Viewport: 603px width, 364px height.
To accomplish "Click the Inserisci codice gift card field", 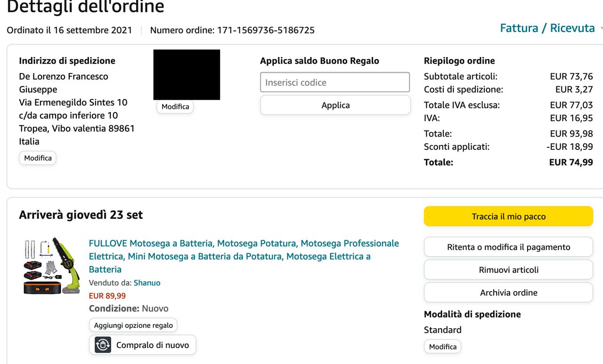I will coord(335,82).
